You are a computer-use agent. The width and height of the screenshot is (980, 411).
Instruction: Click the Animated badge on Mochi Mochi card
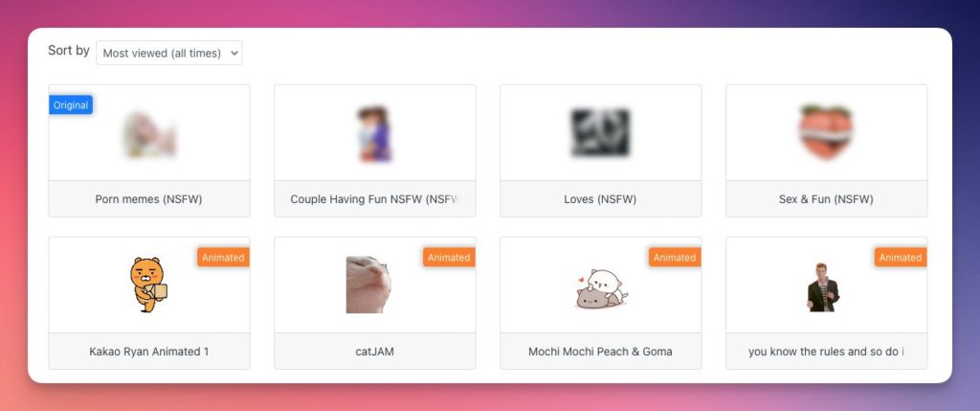click(675, 257)
